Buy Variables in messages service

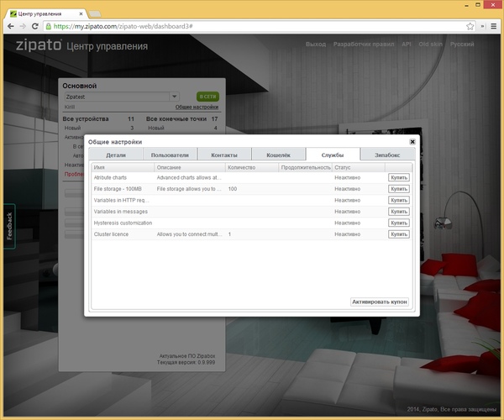click(399, 212)
